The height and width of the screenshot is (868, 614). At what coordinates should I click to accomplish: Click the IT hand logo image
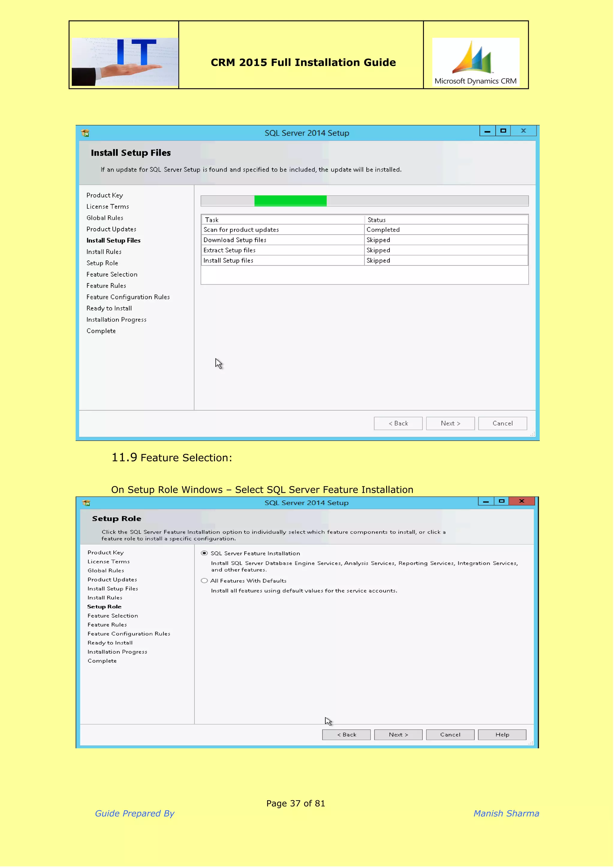coord(125,62)
